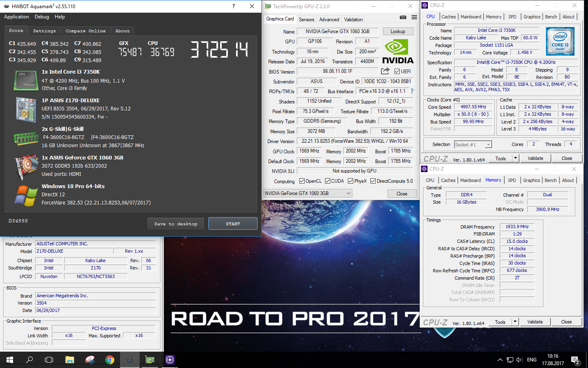The image size is (588, 368).
Task: Click the volume icon in system tray
Action: pyautogui.click(x=519, y=360)
